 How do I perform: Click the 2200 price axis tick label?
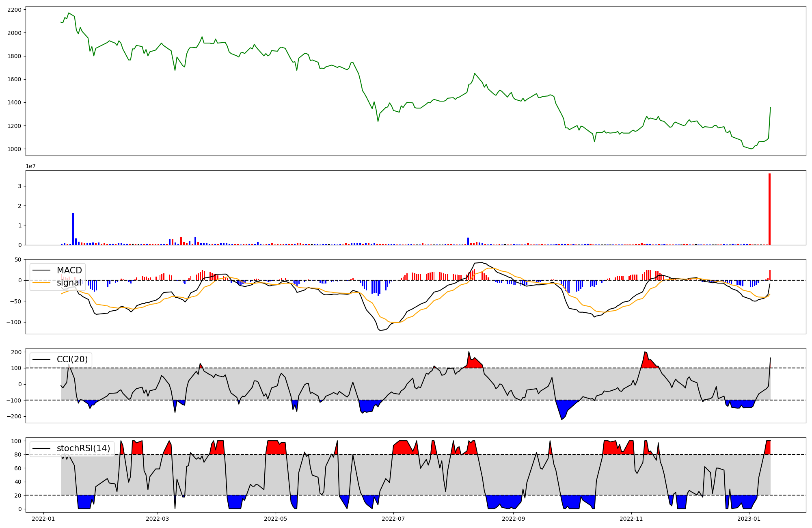coord(15,9)
